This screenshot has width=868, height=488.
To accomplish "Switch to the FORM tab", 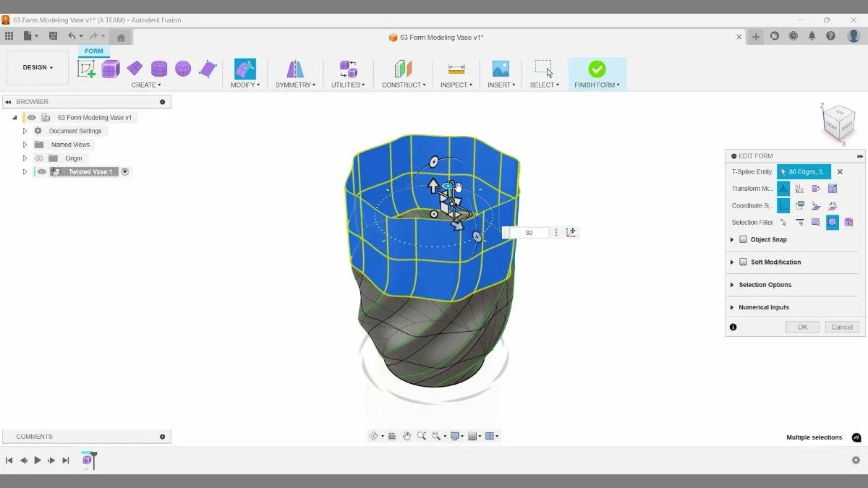I will tap(93, 51).
